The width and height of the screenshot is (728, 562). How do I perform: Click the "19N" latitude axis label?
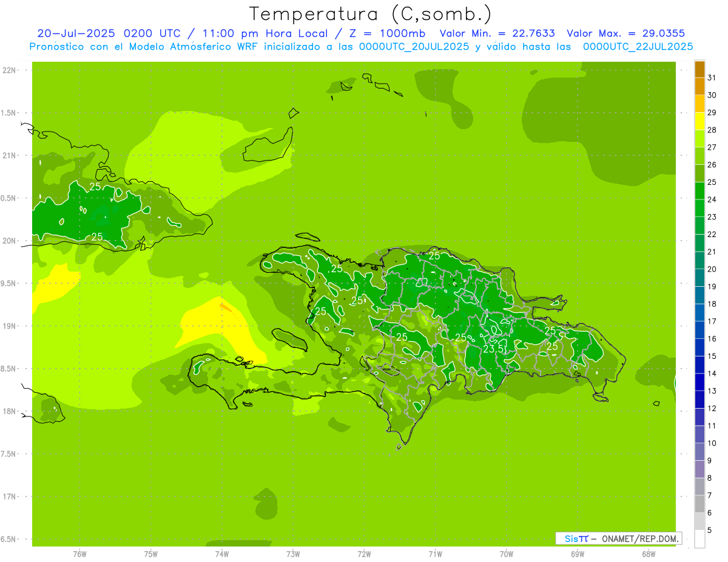(x=10, y=326)
